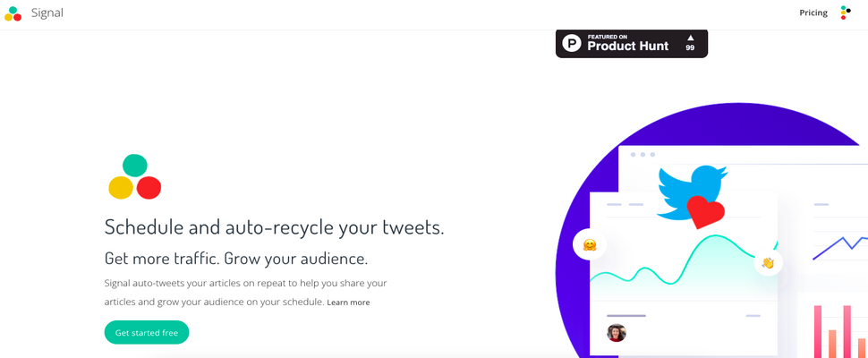Click the Signal brand name text in the header

47,13
